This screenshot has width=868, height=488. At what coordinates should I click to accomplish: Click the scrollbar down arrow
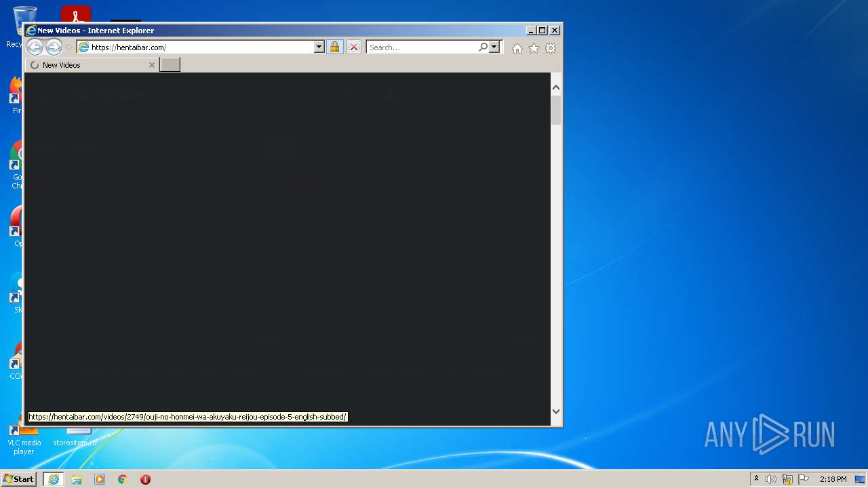pos(556,411)
